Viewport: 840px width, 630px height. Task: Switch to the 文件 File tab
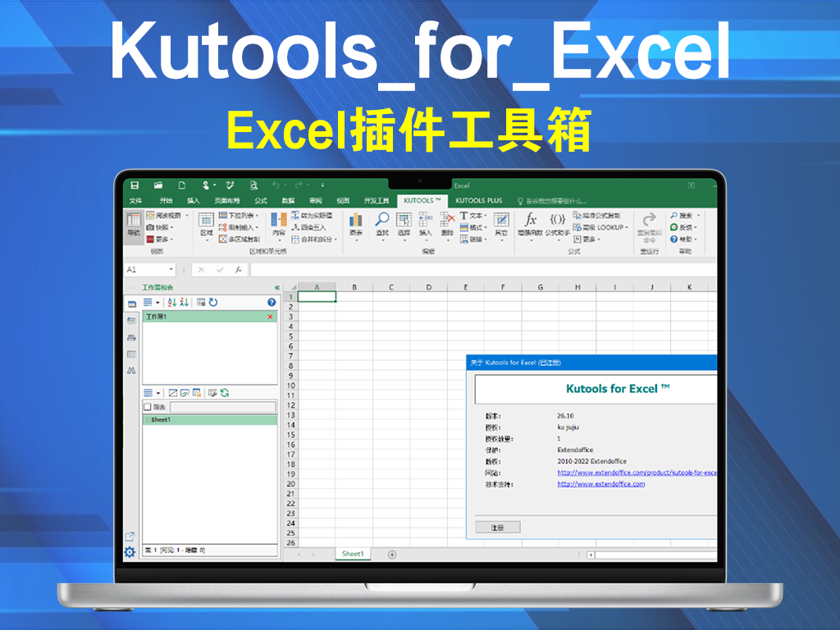coord(135,201)
